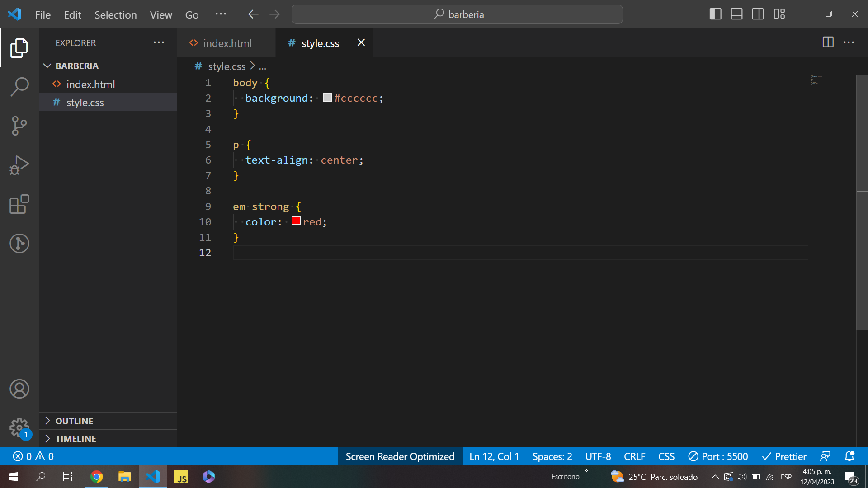Open the Windows Start button
The width and height of the screenshot is (868, 488).
(x=14, y=477)
